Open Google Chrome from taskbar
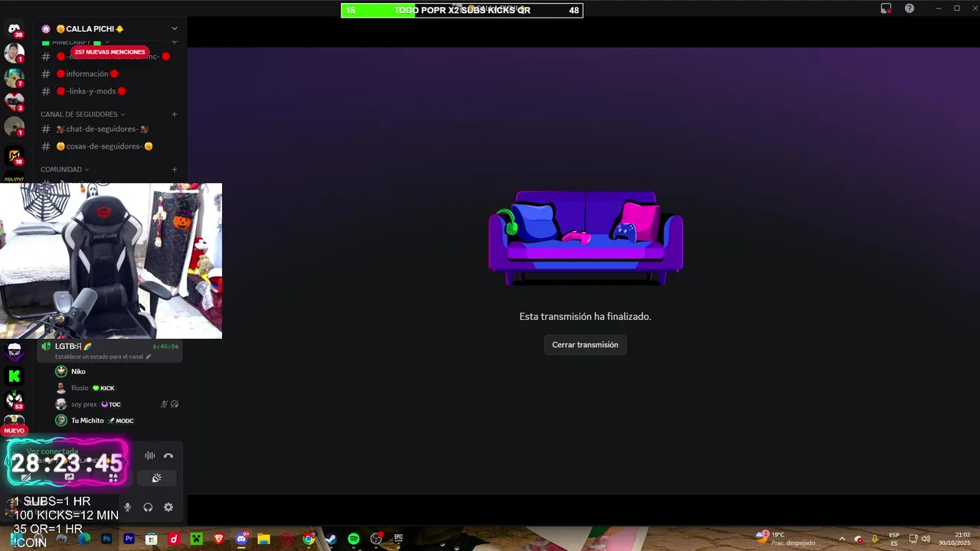This screenshot has height=551, width=980. point(309,539)
